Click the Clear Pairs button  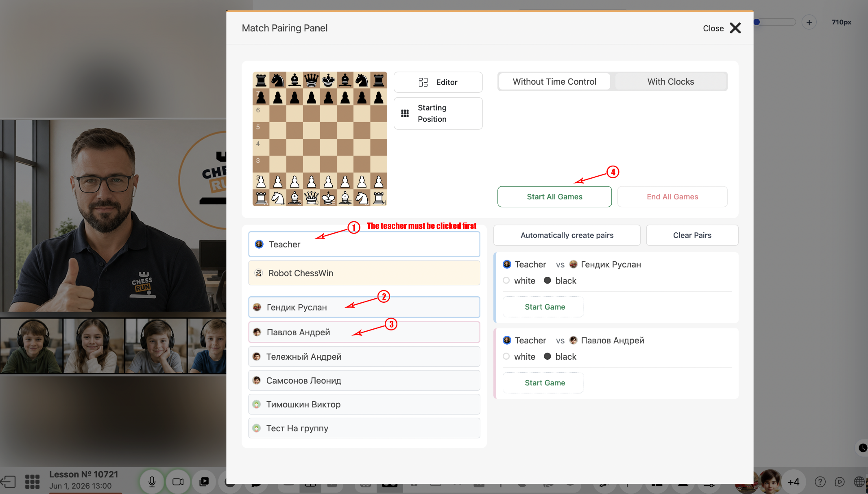(692, 235)
